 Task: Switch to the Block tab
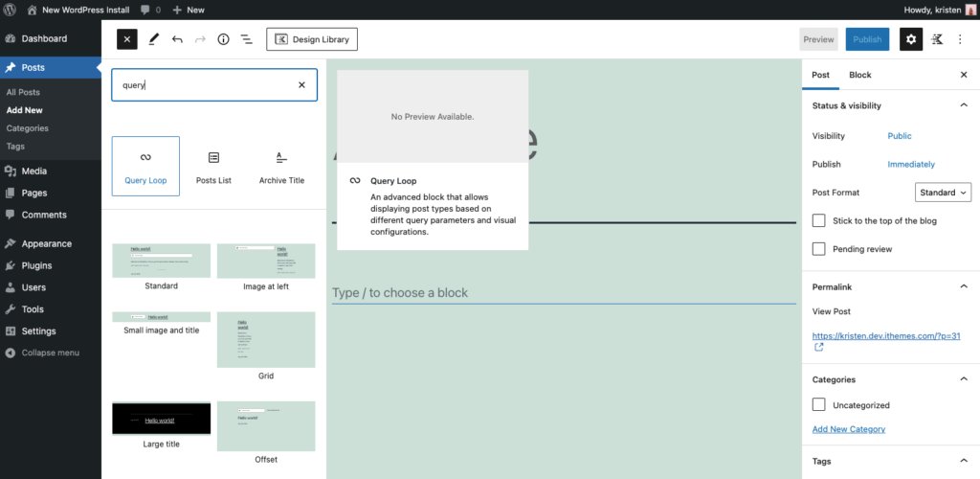click(859, 75)
